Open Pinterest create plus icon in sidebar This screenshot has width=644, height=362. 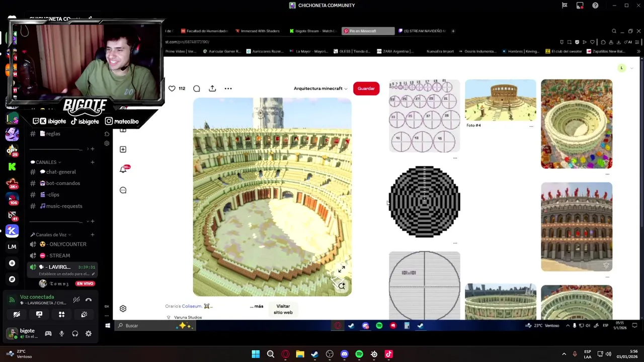[123, 149]
